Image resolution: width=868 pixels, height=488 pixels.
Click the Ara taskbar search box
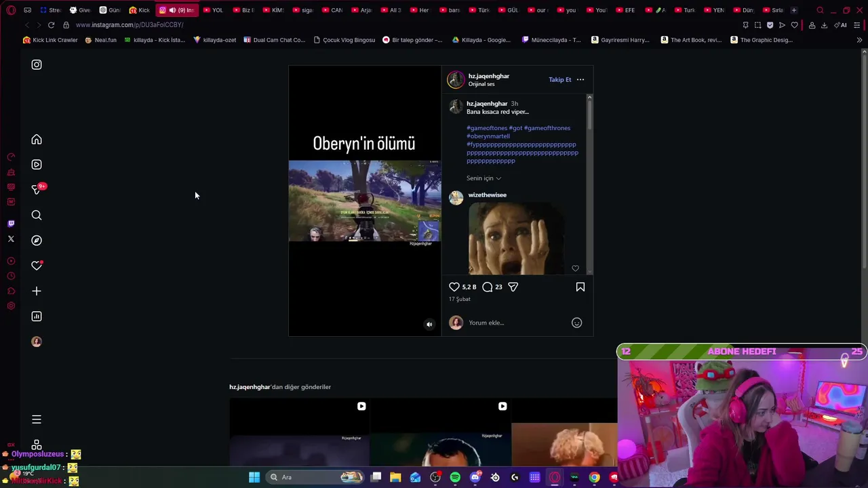click(315, 477)
